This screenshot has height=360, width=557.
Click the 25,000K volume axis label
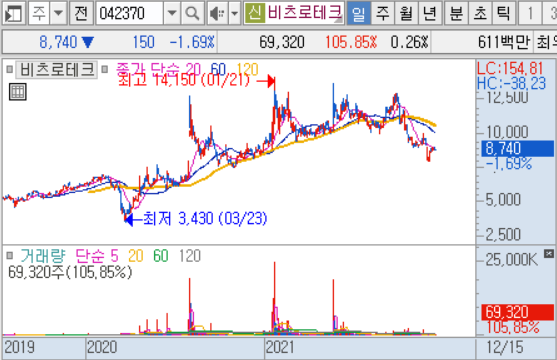512,260
